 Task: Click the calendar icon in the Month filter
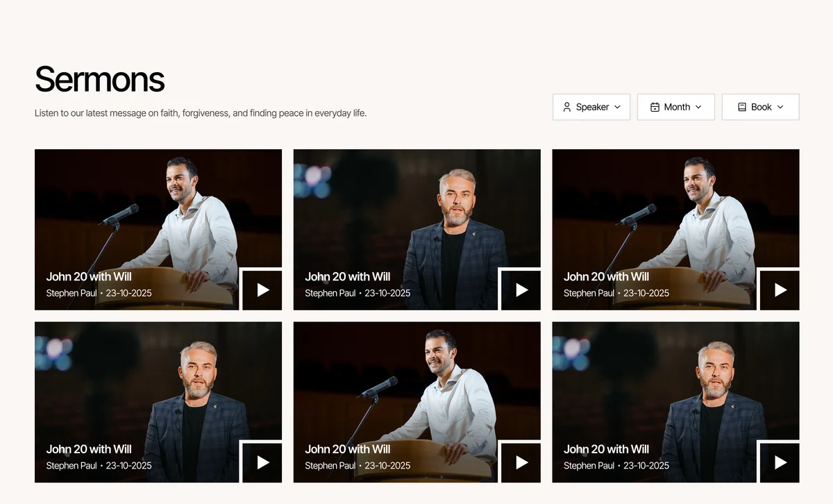tap(653, 107)
